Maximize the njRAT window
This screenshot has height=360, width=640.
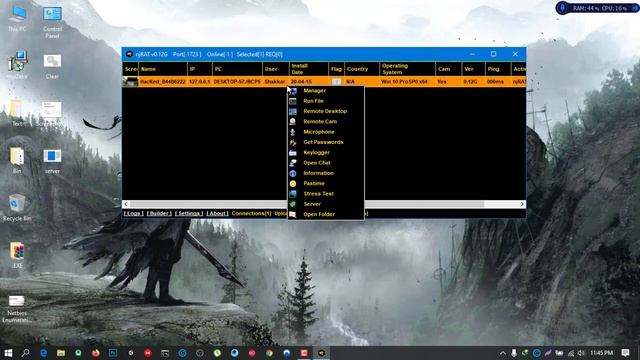tap(493, 54)
